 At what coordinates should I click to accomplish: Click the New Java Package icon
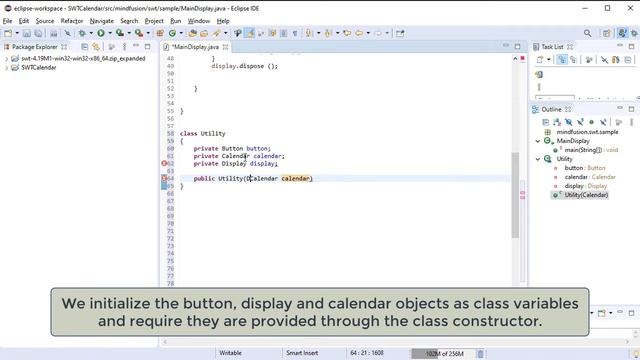pyautogui.click(x=160, y=33)
